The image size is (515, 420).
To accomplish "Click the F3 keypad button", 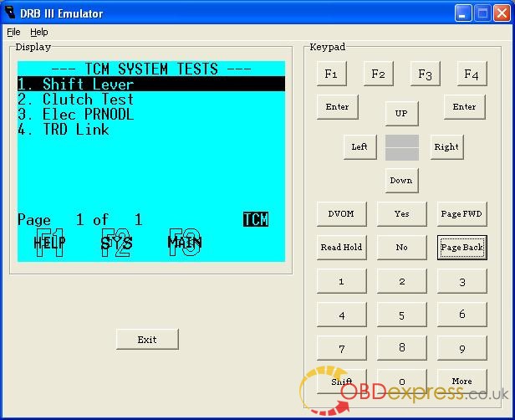I will point(425,74).
